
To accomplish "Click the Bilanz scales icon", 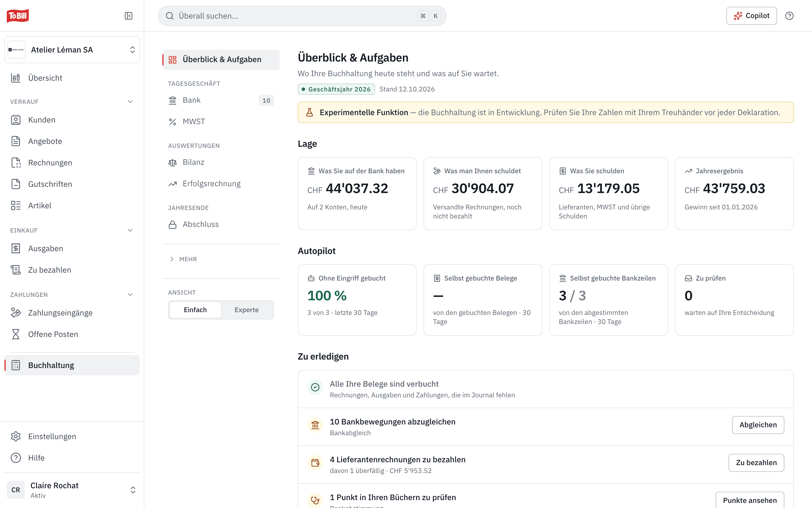I will click(173, 163).
